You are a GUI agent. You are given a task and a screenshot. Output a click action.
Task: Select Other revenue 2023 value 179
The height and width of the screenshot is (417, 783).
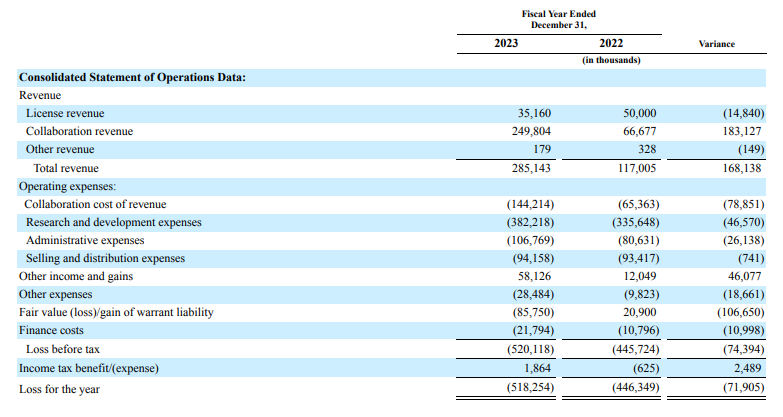(541, 149)
